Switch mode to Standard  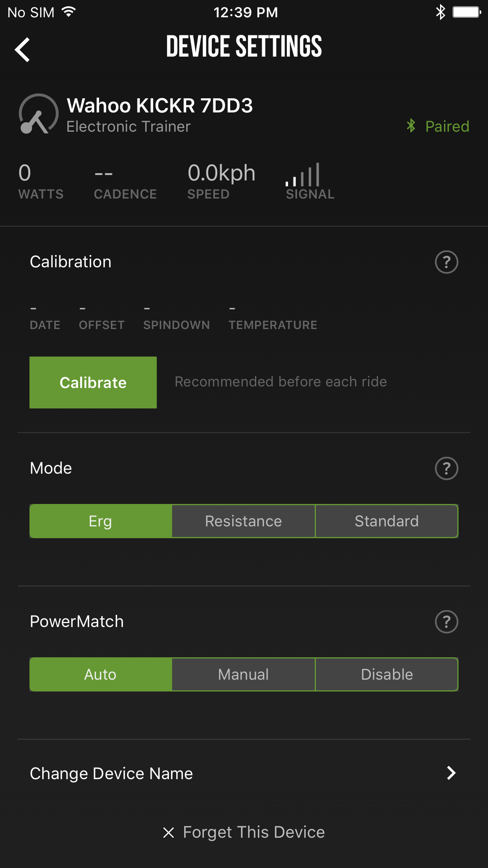pos(387,521)
